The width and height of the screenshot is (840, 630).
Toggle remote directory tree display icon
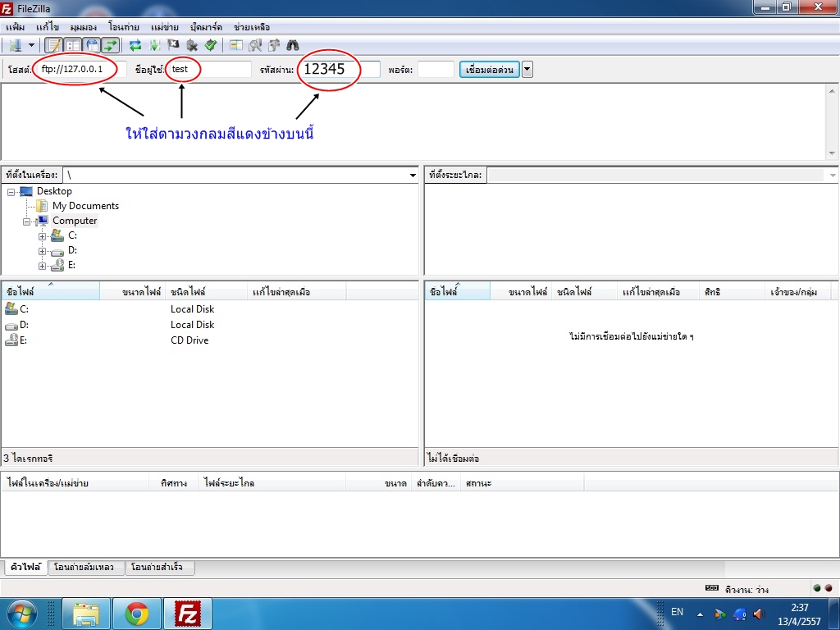pos(92,46)
